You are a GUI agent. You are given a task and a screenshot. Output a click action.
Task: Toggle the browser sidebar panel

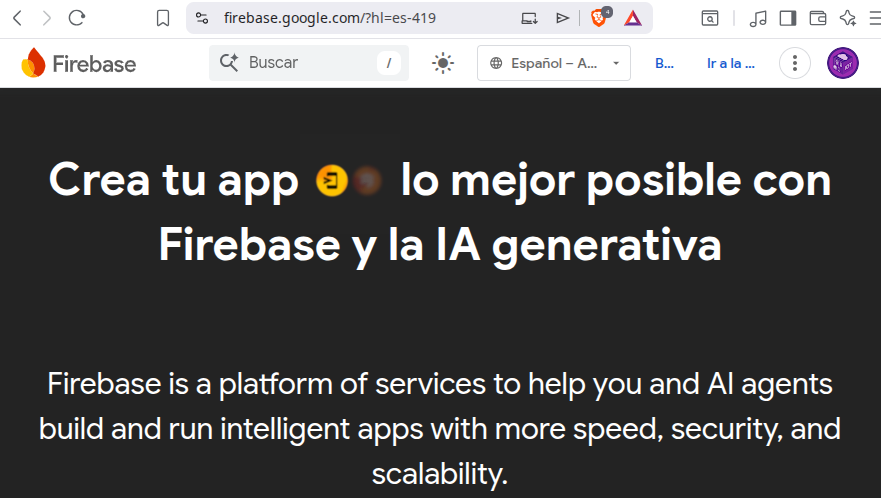[788, 19]
